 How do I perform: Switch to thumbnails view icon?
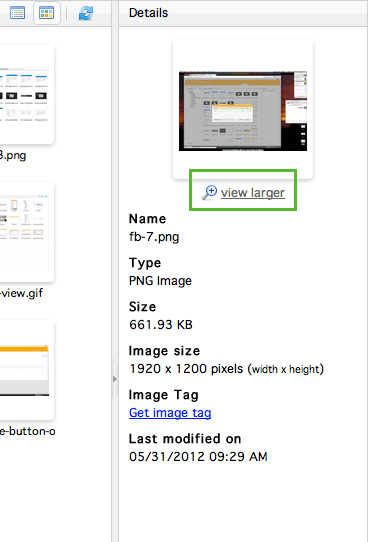pyautogui.click(x=47, y=13)
